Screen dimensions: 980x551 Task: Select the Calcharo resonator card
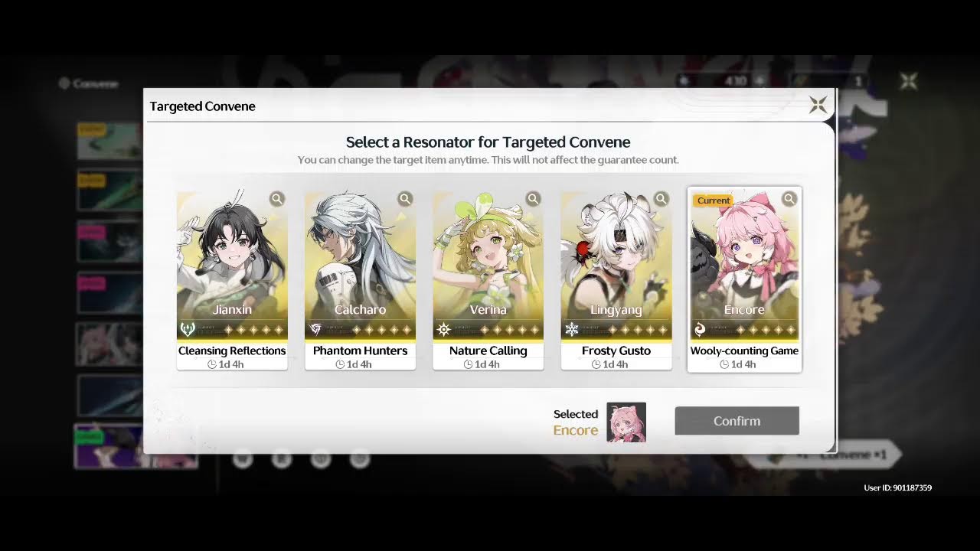(360, 280)
